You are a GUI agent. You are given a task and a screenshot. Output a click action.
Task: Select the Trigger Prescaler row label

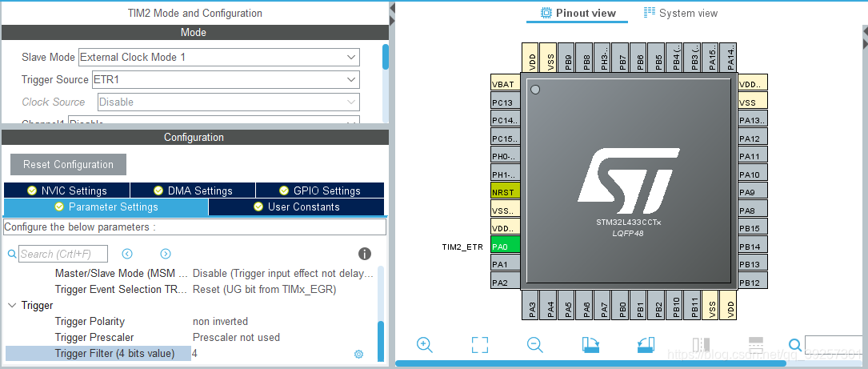point(94,338)
